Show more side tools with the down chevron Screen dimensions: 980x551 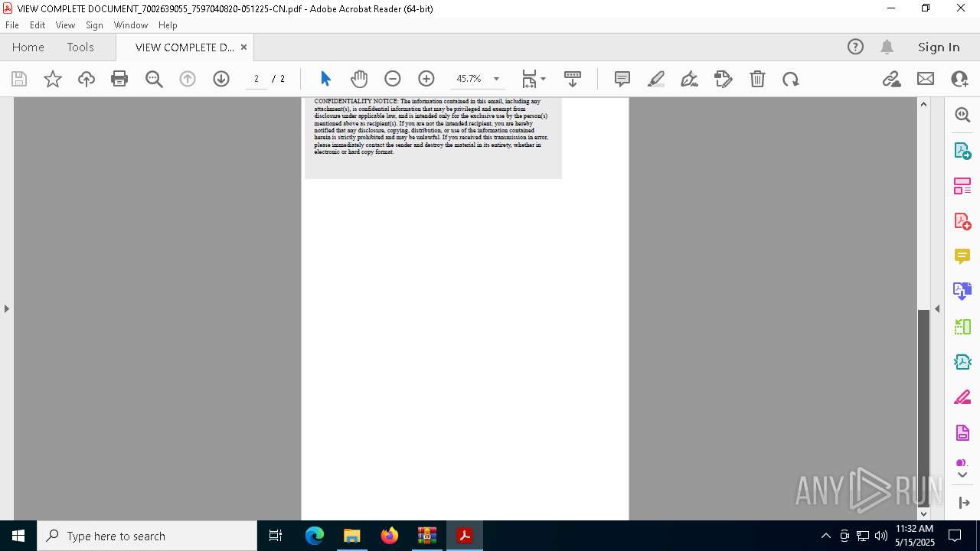pos(962,475)
